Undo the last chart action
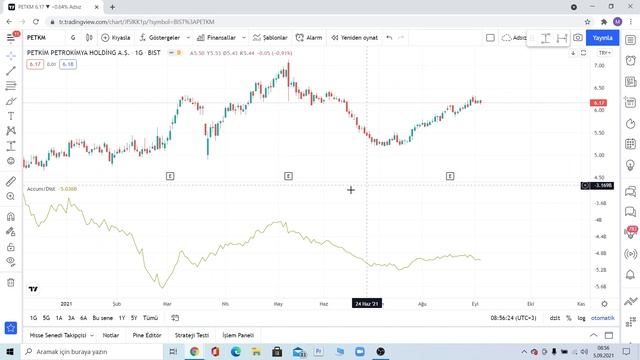The image size is (640, 360). (x=389, y=38)
